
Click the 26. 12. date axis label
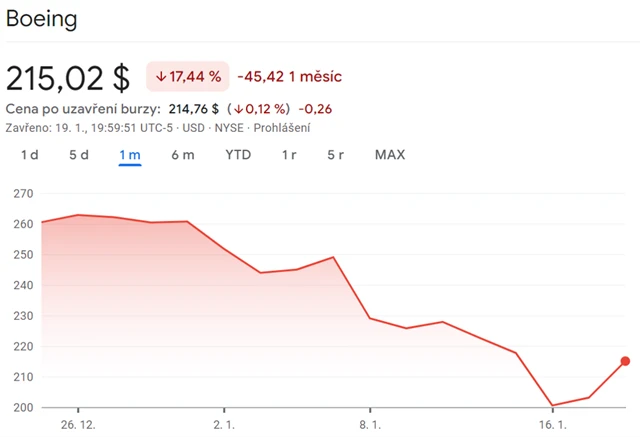77,424
